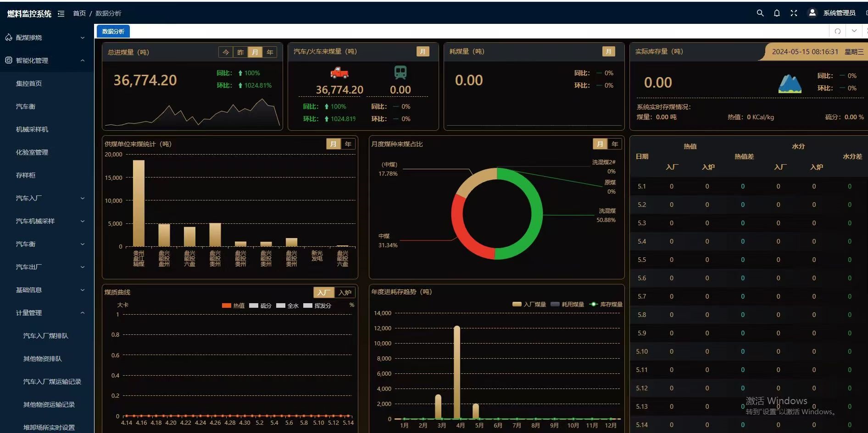
Task: Click the search magnifier icon in header
Action: 760,13
